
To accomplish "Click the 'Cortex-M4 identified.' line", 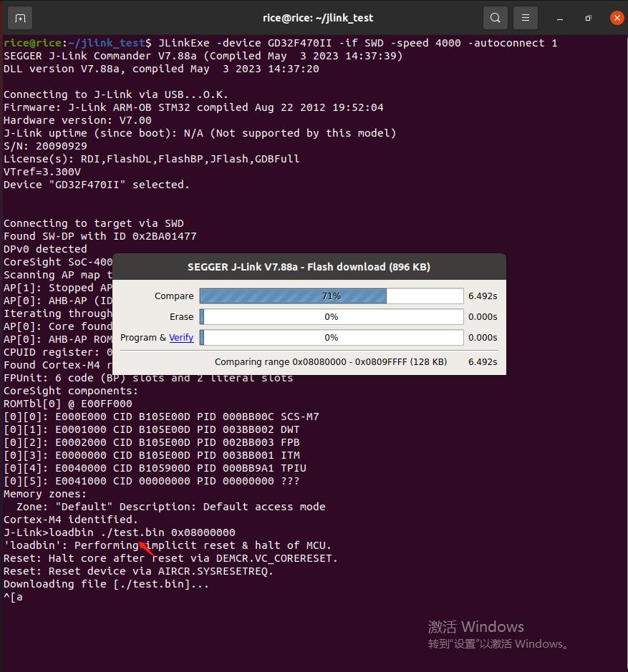I will click(71, 520).
